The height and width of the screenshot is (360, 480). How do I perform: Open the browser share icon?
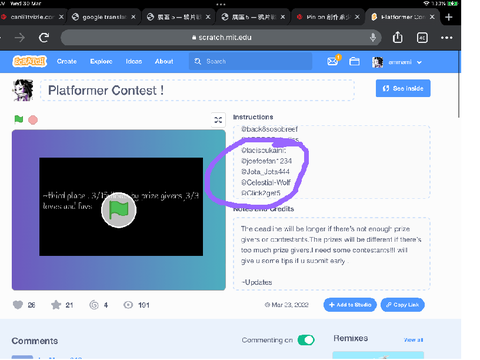pyautogui.click(x=398, y=37)
